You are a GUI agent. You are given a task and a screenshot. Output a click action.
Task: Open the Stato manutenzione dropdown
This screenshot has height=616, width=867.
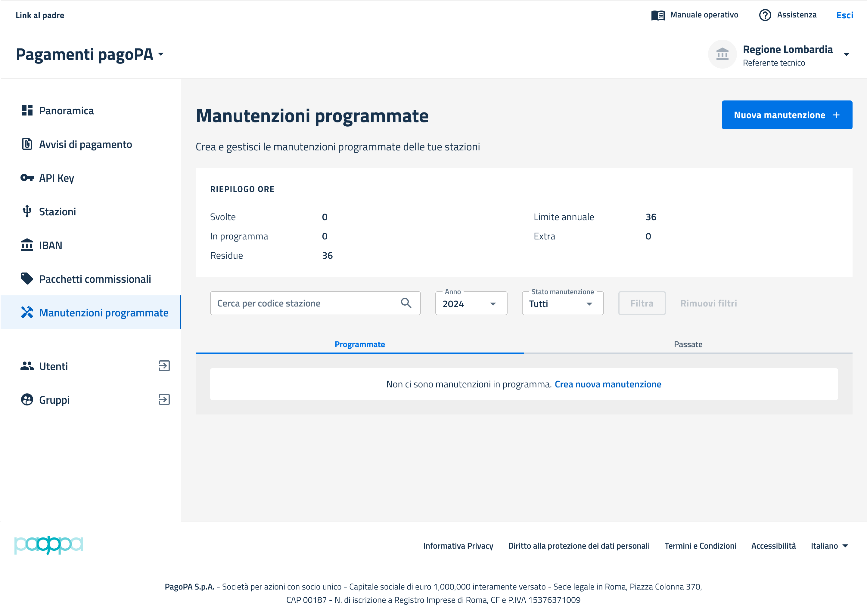(562, 303)
